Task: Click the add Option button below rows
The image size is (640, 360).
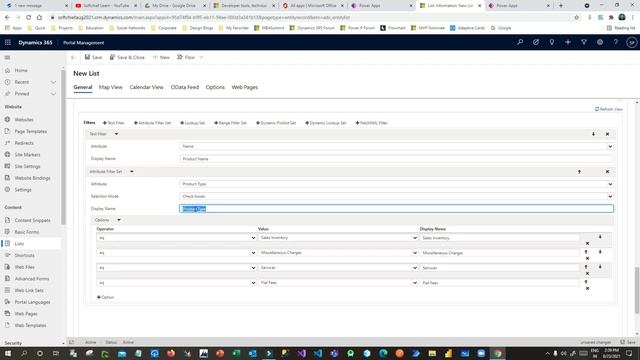Action: [x=106, y=297]
